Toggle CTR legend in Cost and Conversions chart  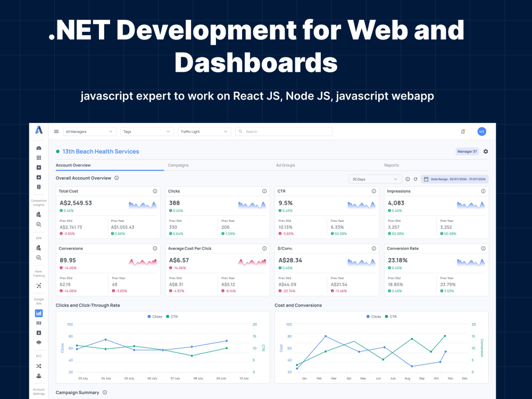[x=391, y=317]
